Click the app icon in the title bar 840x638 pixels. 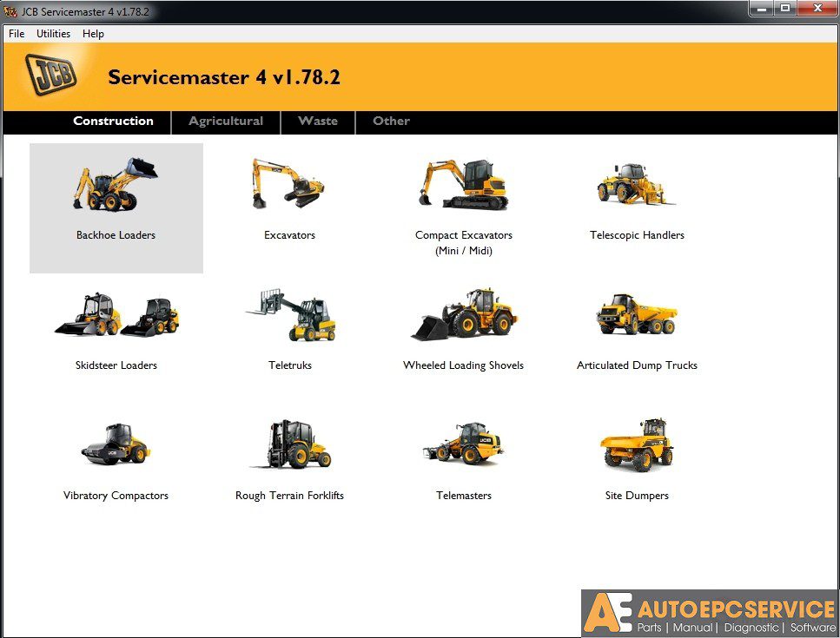pos(10,11)
